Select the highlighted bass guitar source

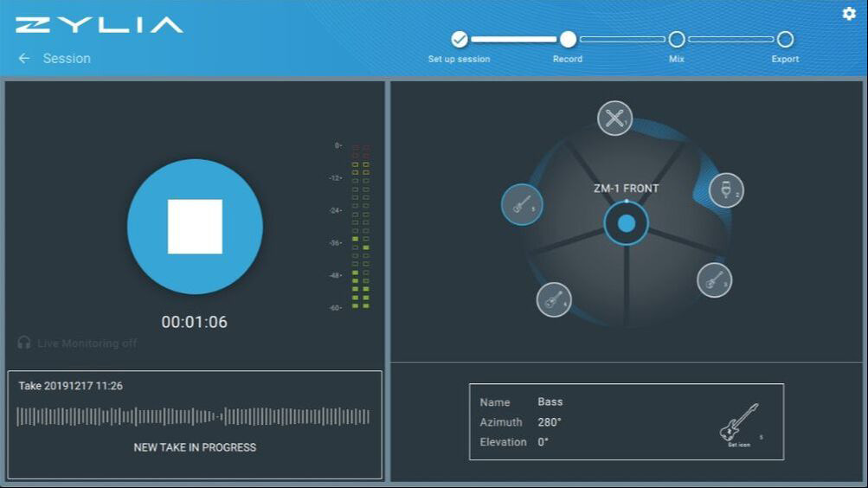[522, 205]
